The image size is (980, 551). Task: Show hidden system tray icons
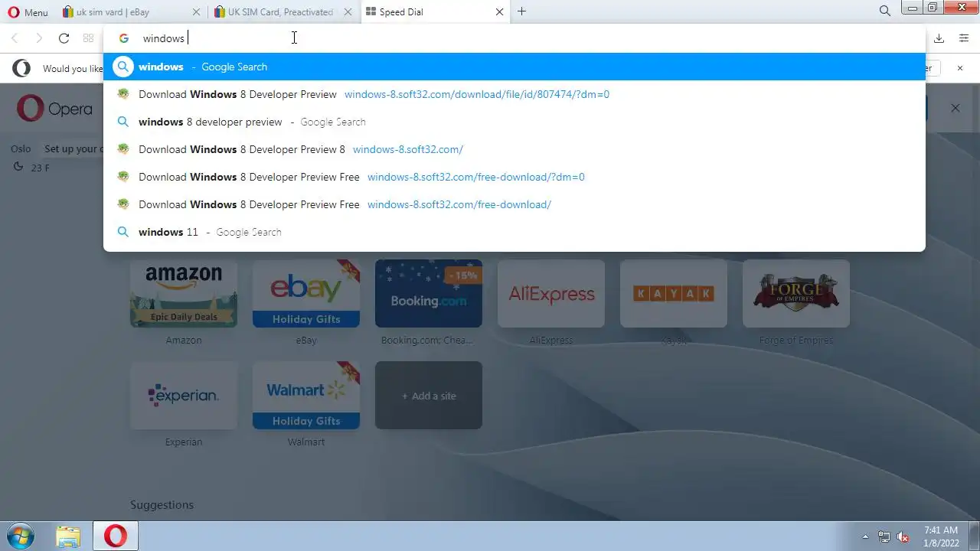point(866,536)
